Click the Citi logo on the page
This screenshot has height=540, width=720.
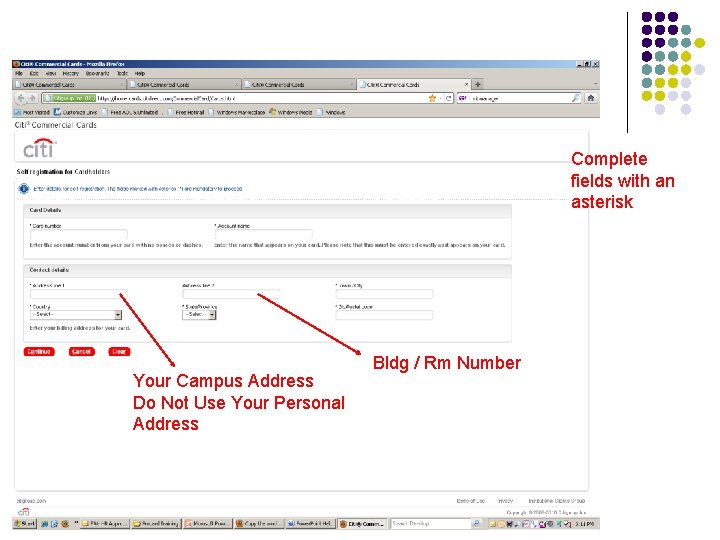(x=39, y=148)
